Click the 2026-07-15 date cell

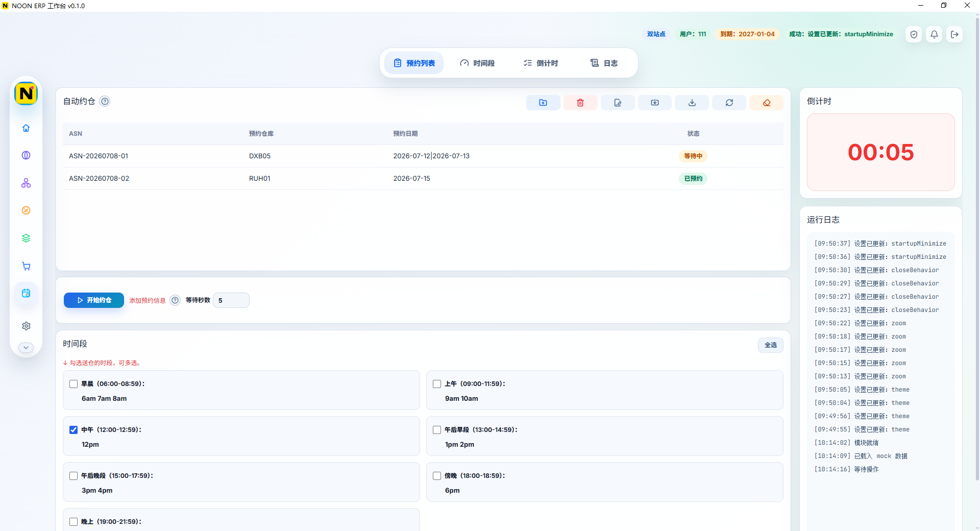(411, 179)
